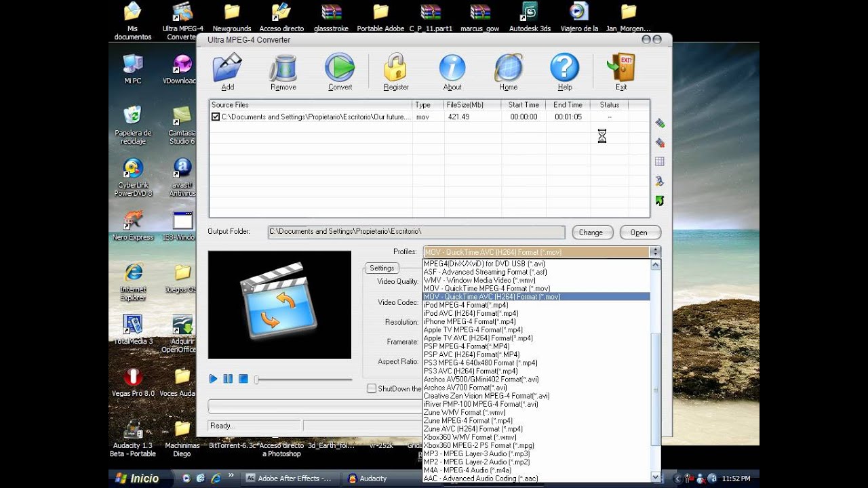868x488 pixels.
Task: Start conversion with the Convert icon
Action: (340, 68)
